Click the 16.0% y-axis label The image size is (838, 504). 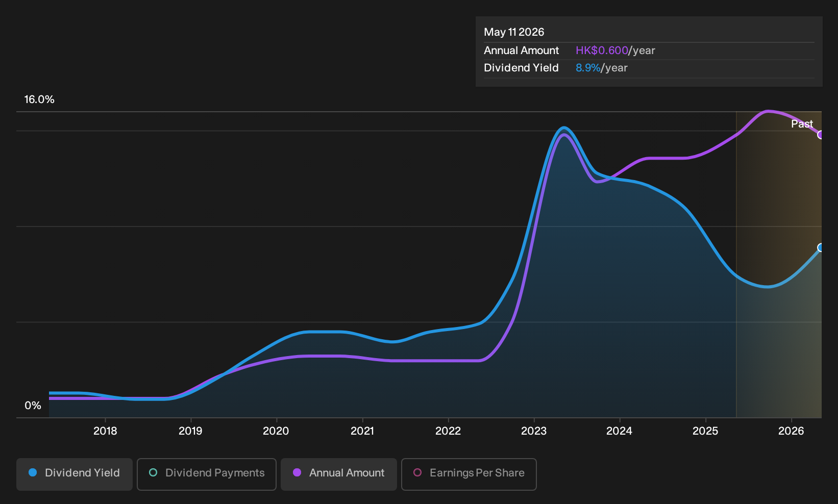[x=39, y=99]
